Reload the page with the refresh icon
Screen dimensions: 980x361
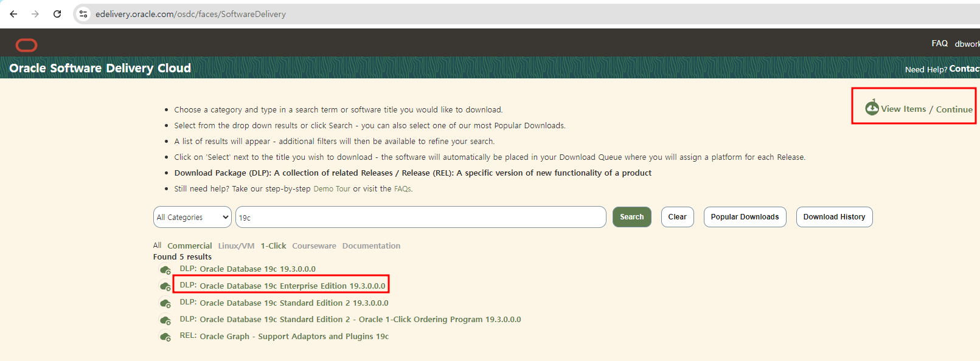pos(57,14)
